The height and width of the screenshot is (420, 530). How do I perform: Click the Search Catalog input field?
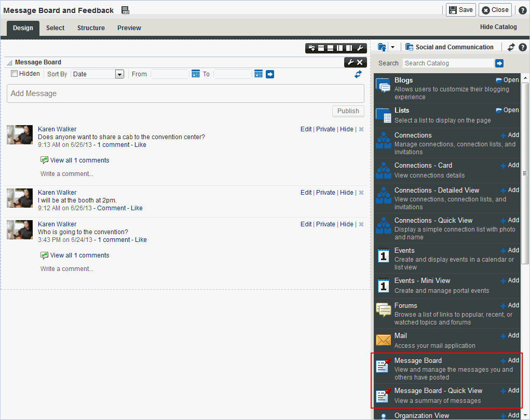click(x=448, y=63)
